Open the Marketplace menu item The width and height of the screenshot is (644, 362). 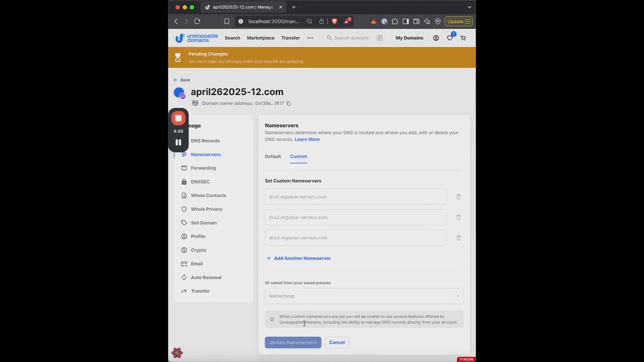pyautogui.click(x=261, y=38)
